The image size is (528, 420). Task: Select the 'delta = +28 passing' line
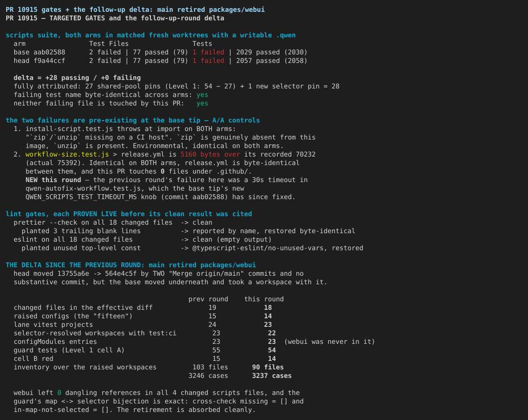click(77, 78)
